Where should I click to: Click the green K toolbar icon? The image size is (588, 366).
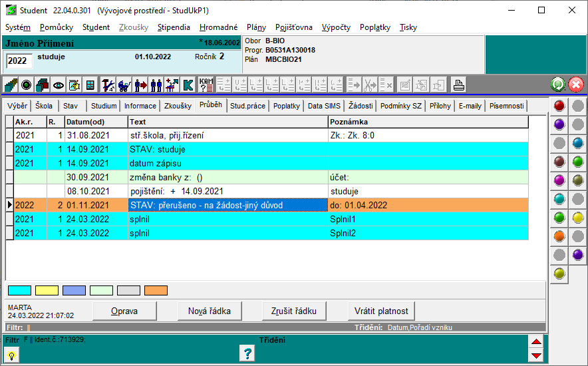click(x=188, y=85)
